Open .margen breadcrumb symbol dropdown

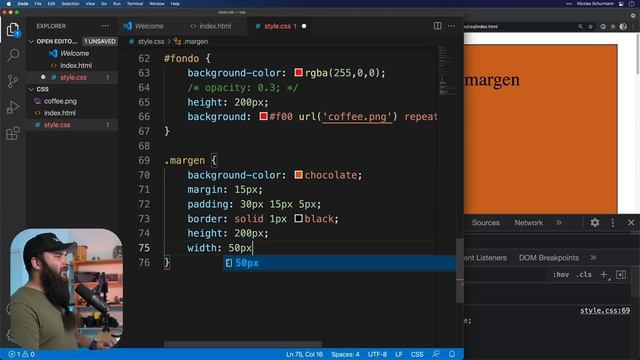(191, 41)
